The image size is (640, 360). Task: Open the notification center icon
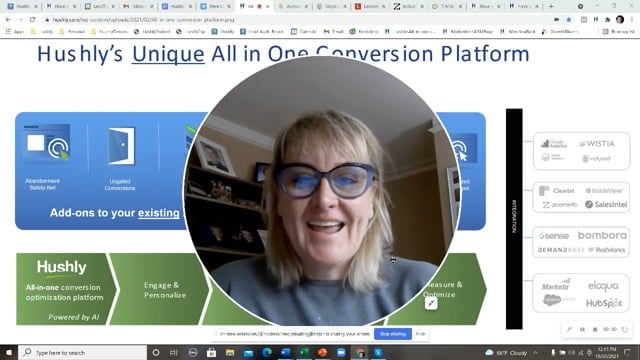point(627,352)
